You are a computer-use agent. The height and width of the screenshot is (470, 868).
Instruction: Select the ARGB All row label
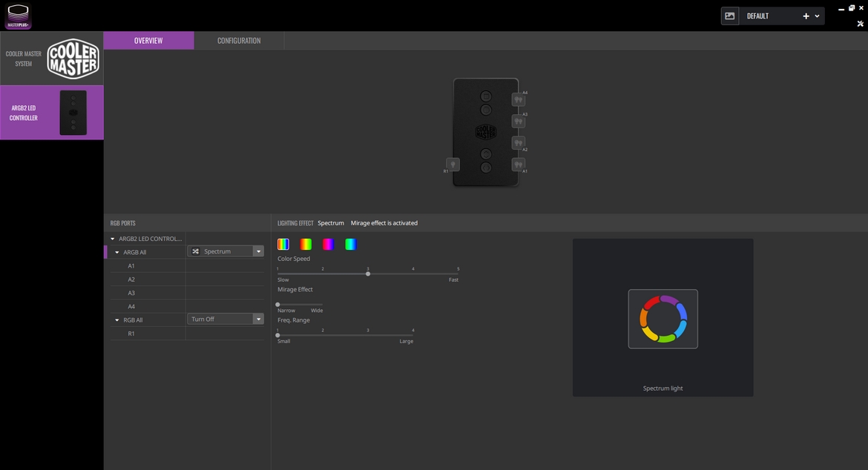[x=134, y=252]
